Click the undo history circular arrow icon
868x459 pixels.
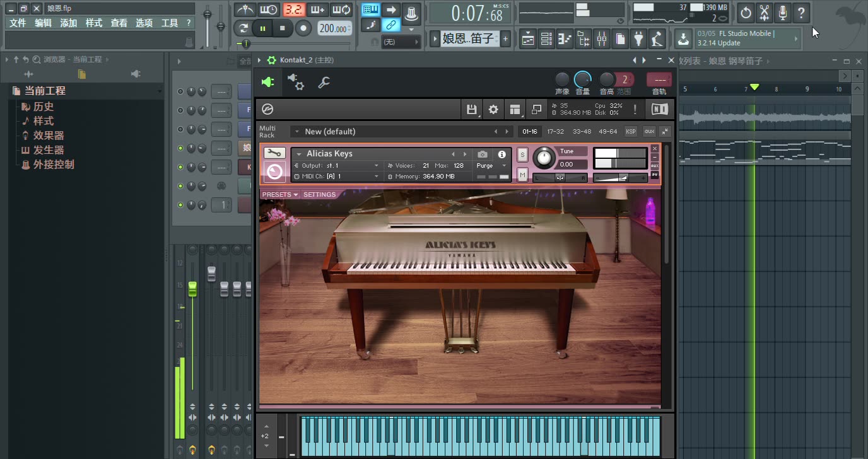[746, 12]
